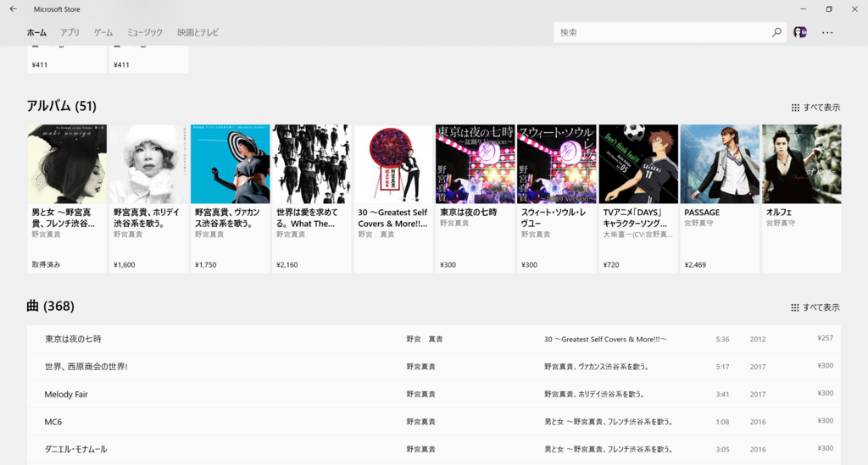Click artist 野宮真貴 in Melody Fair row
The height and width of the screenshot is (465, 868).
click(x=420, y=394)
